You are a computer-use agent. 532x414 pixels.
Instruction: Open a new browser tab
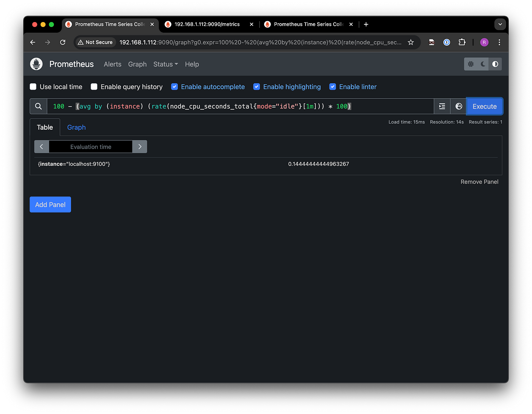366,24
